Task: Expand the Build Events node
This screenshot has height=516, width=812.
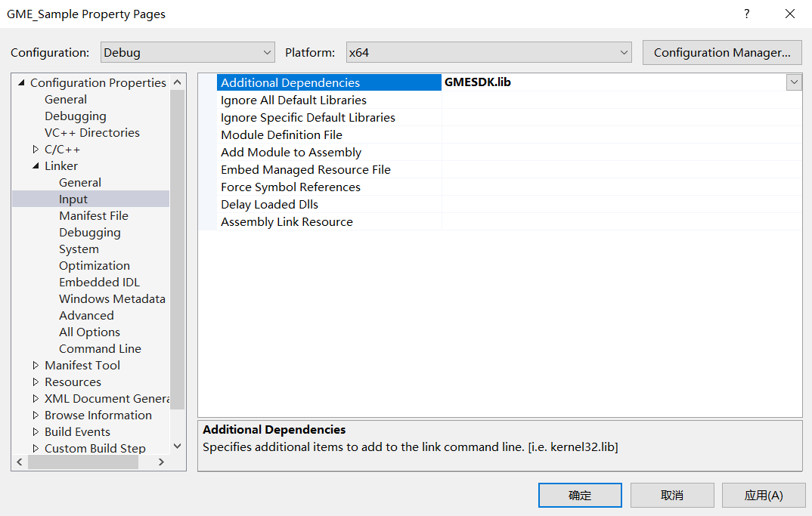Action: click(x=36, y=431)
